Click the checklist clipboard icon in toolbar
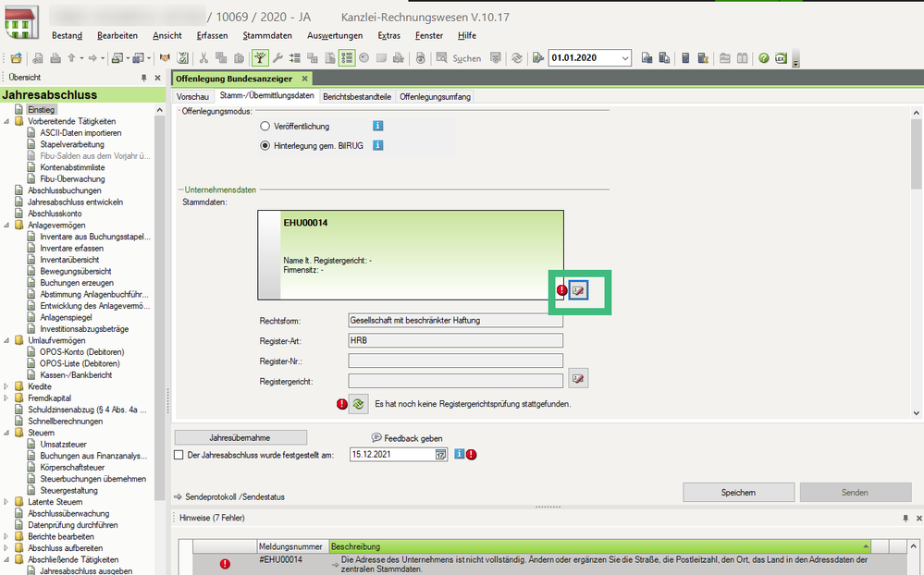The width and height of the screenshot is (924, 575). (x=183, y=57)
